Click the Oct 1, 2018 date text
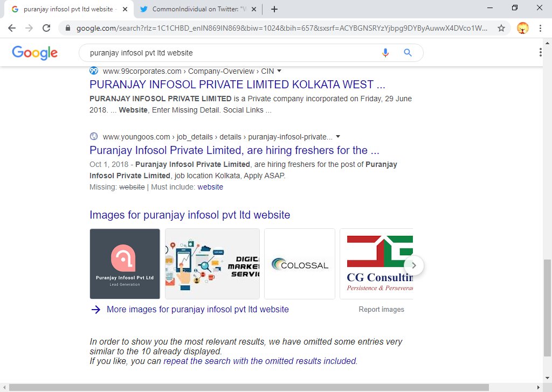The image size is (552, 392). [109, 165]
